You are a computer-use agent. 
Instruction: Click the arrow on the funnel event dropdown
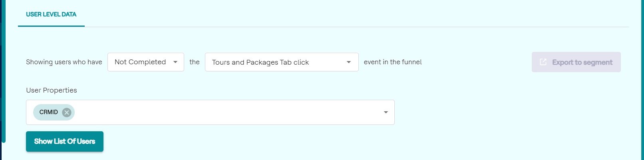pyautogui.click(x=348, y=62)
